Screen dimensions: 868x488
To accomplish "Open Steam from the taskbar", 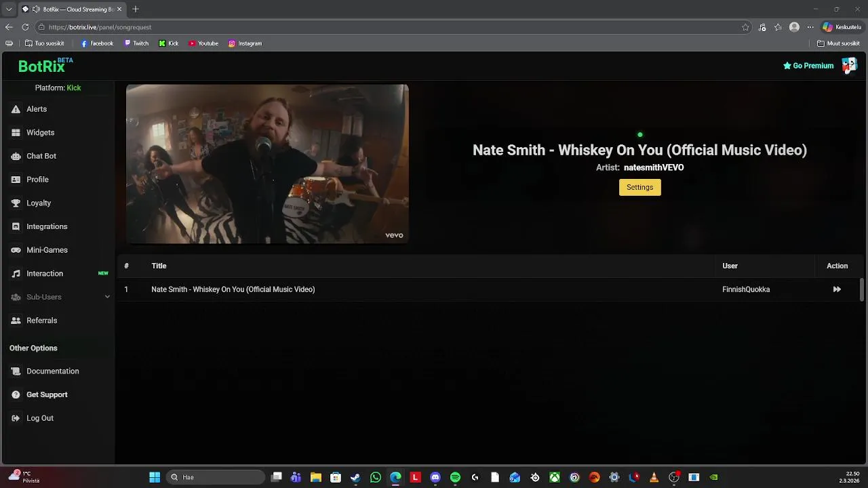I will pyautogui.click(x=355, y=477).
